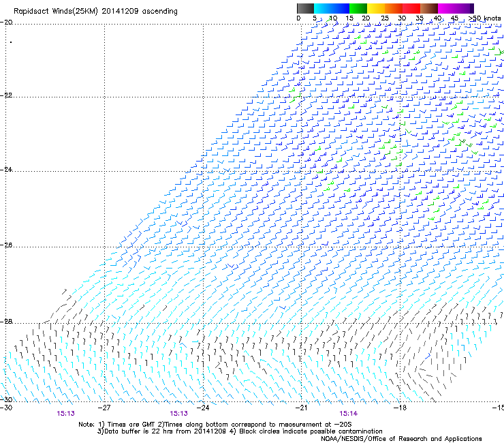The image size is (504, 443).
Task: Click the '-26' latitude axis label
Action: (x=6, y=245)
